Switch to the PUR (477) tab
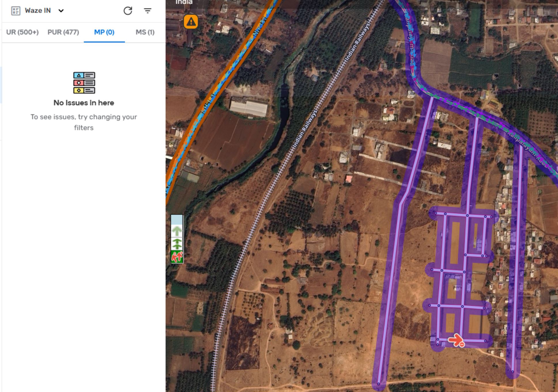Viewport: 558px width, 392px height. point(63,32)
